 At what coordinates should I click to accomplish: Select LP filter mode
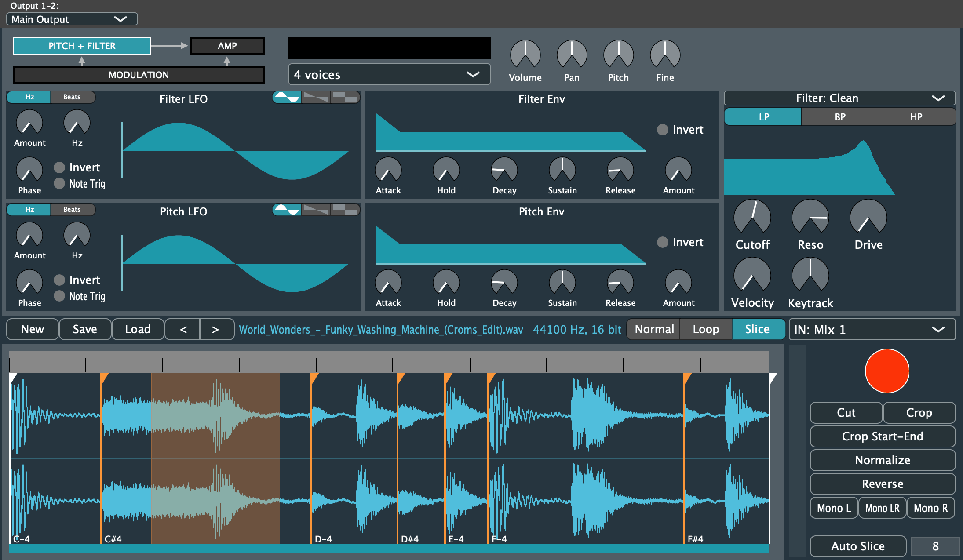(x=763, y=117)
